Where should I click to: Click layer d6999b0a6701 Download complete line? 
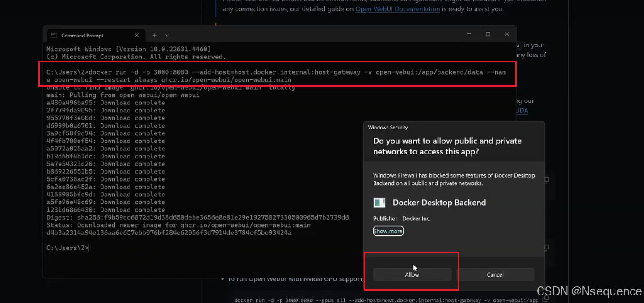[106, 125]
